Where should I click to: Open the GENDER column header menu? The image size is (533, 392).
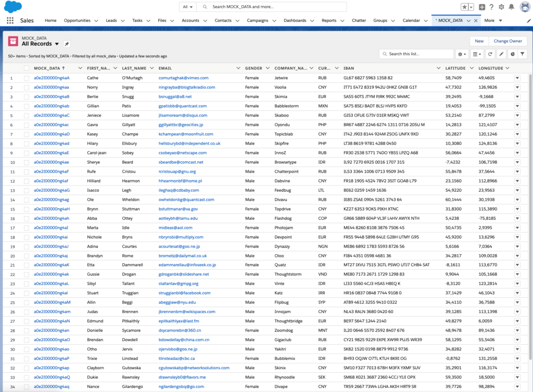click(x=268, y=68)
